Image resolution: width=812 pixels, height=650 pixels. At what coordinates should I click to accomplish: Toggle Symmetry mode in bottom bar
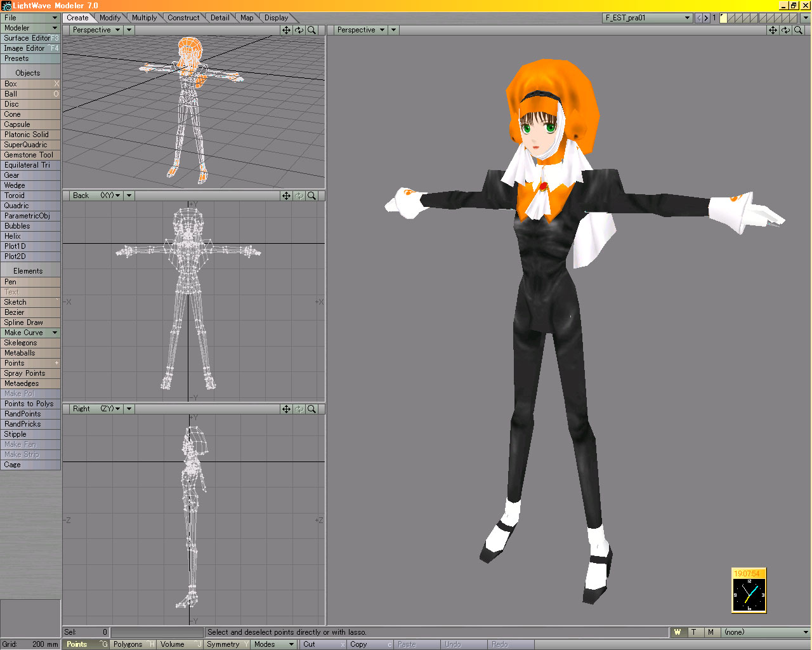223,644
